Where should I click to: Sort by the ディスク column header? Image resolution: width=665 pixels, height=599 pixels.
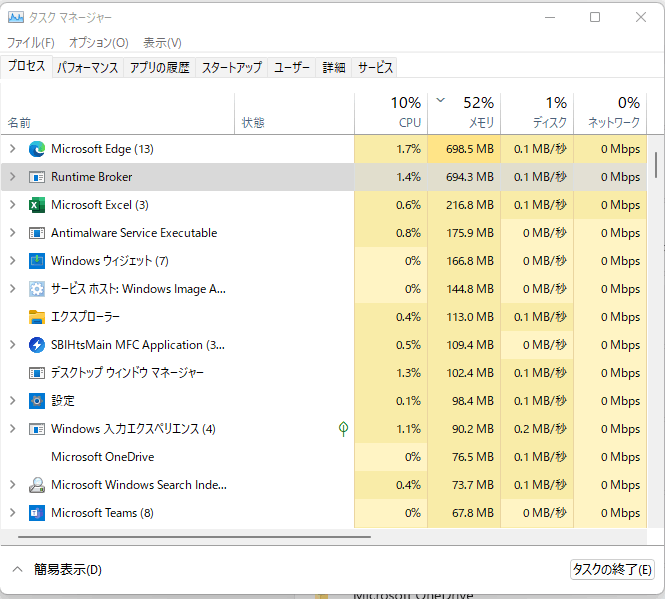[537, 114]
